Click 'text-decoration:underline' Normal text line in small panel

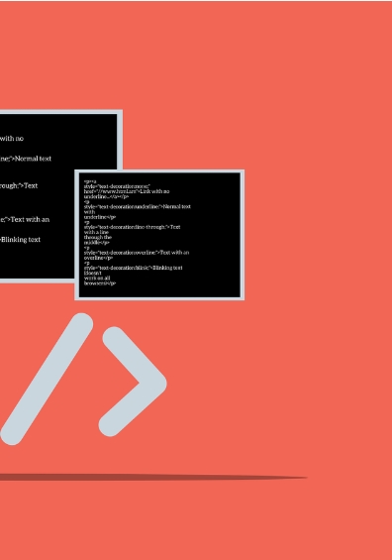(138, 207)
